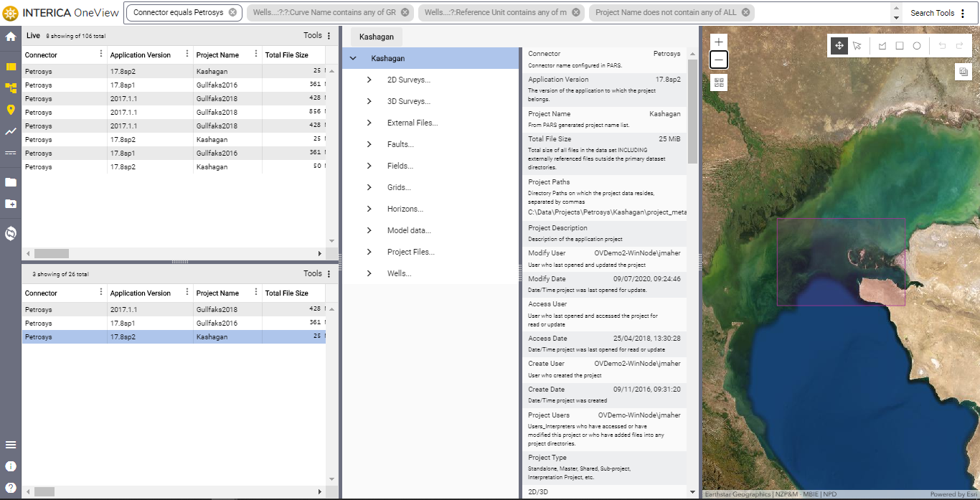Select the circle draw tool

coord(917,46)
